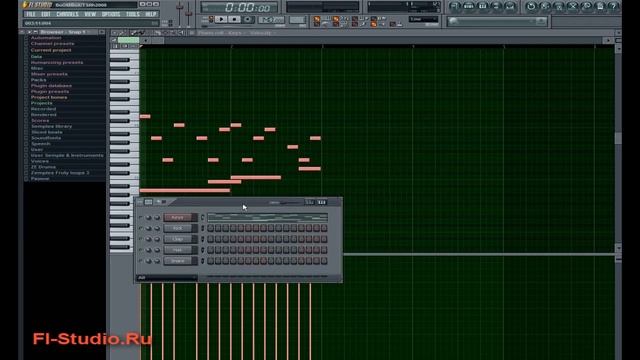This screenshot has width=640, height=360.
Task: Click the Undo circular-arrow icon
Action: (531, 6)
